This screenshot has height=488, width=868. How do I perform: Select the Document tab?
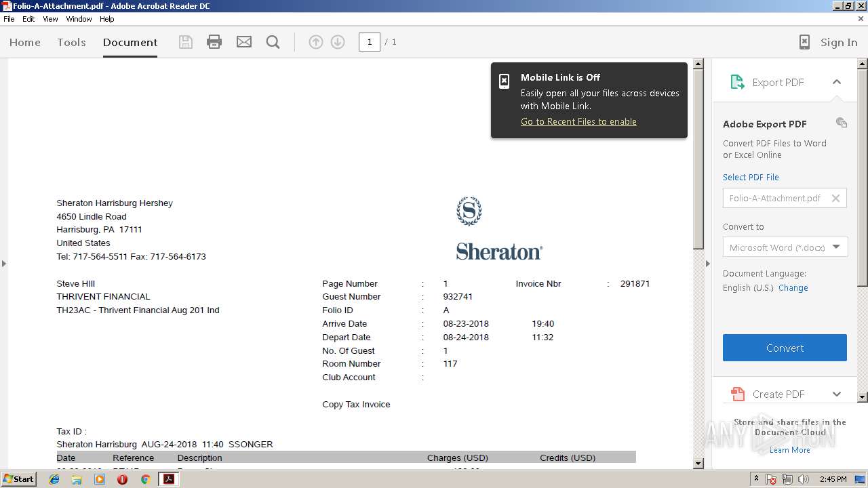[130, 42]
